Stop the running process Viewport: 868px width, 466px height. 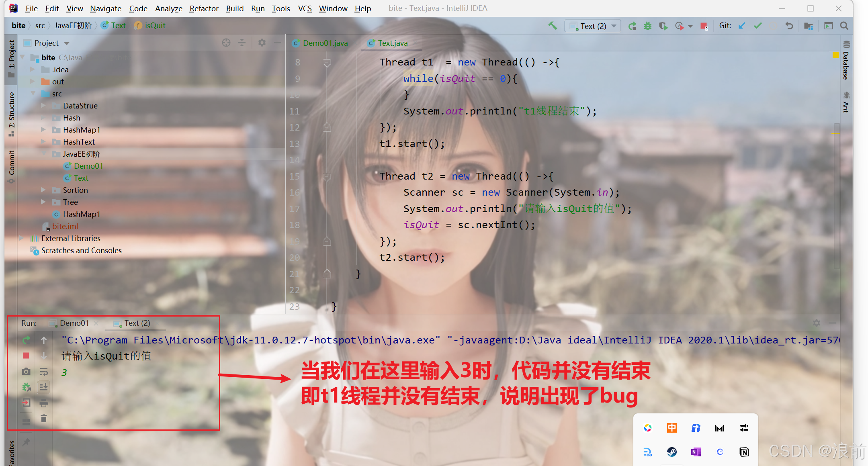point(26,356)
